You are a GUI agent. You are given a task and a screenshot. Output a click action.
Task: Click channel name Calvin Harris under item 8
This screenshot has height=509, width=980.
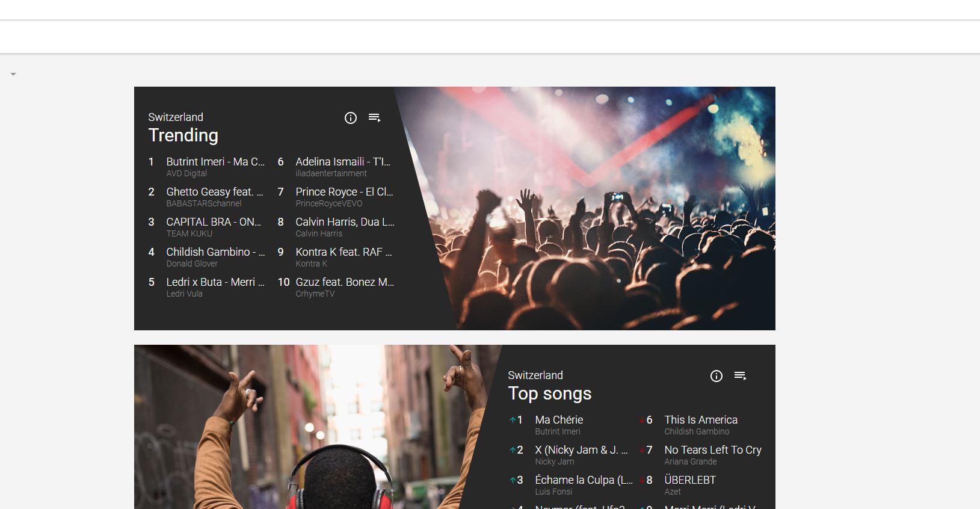[319, 233]
